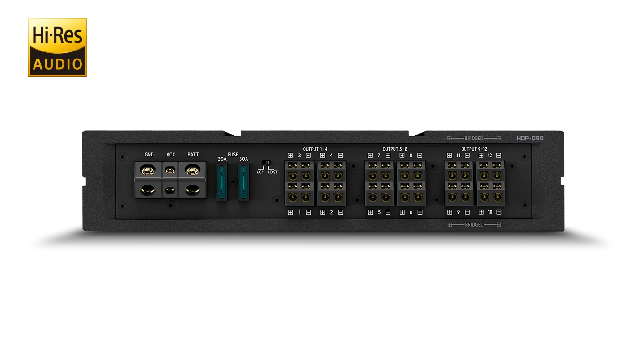Select the right 30A fuse

pyautogui.click(x=243, y=182)
